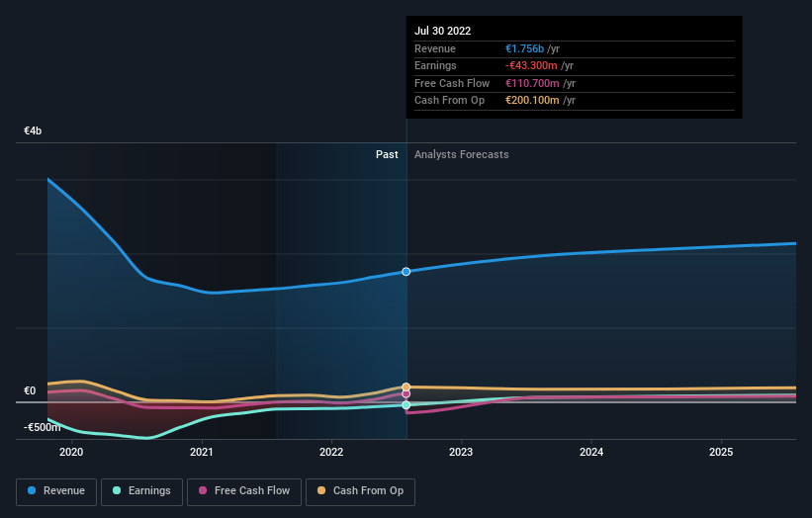Toggle the Revenue legend button
This screenshot has width=812, height=518.
56,491
